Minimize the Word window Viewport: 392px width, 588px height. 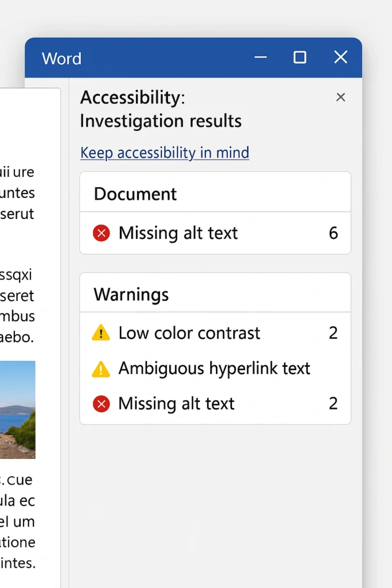pos(261,57)
